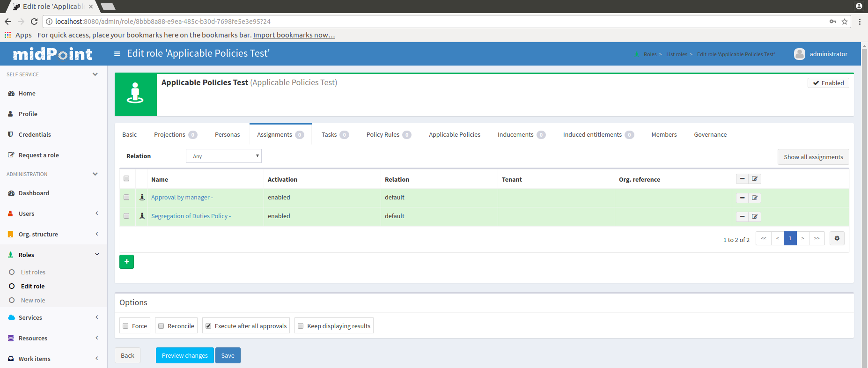
Task: Uncheck Execute after all approvals
Action: coord(208,326)
